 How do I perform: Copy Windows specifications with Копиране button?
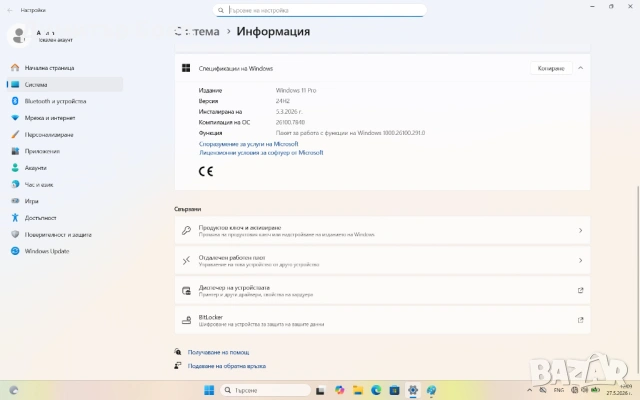[x=551, y=68]
